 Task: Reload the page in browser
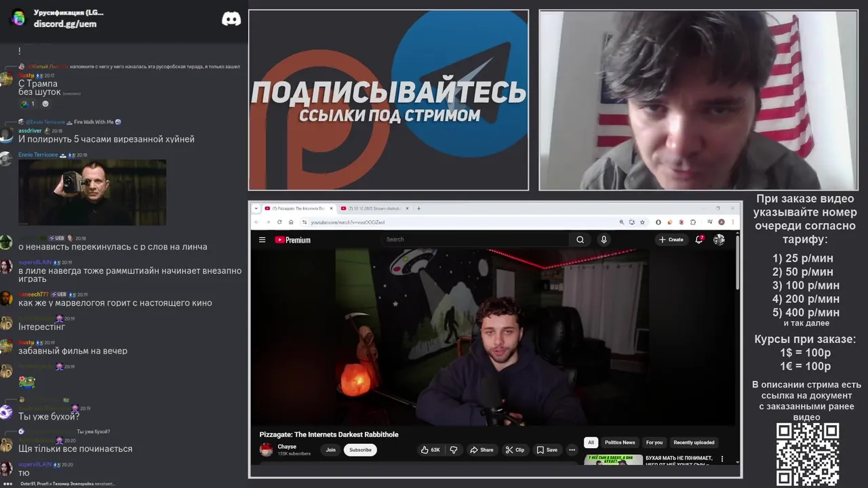[x=279, y=222]
